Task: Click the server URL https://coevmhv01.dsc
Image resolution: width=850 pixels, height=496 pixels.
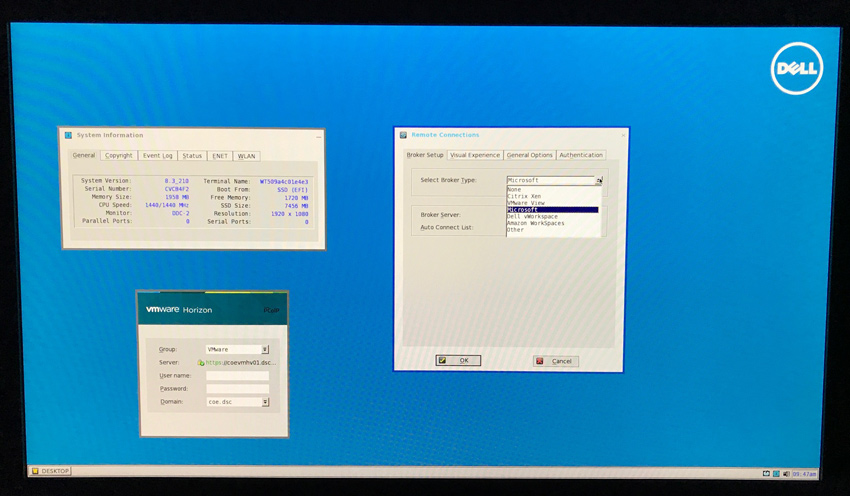Action: pos(241,363)
